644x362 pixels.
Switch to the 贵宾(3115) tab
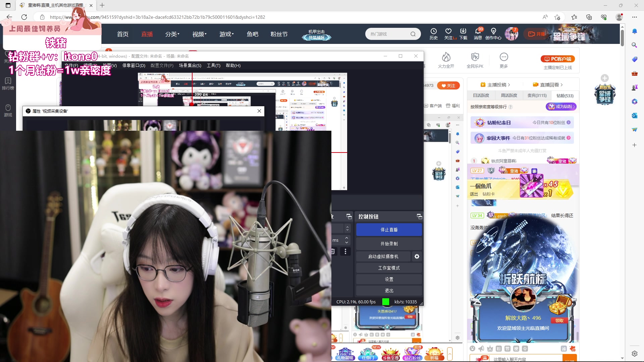[537, 96]
